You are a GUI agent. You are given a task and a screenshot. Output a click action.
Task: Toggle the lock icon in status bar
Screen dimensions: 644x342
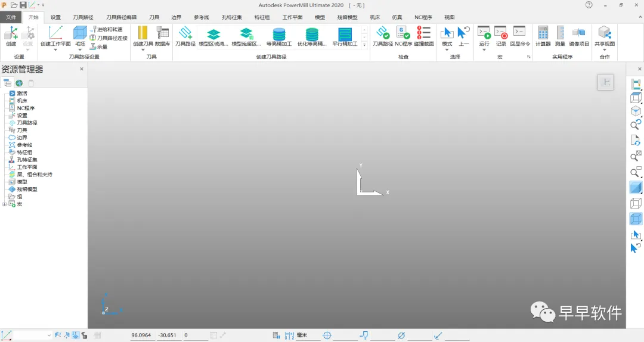click(x=84, y=335)
